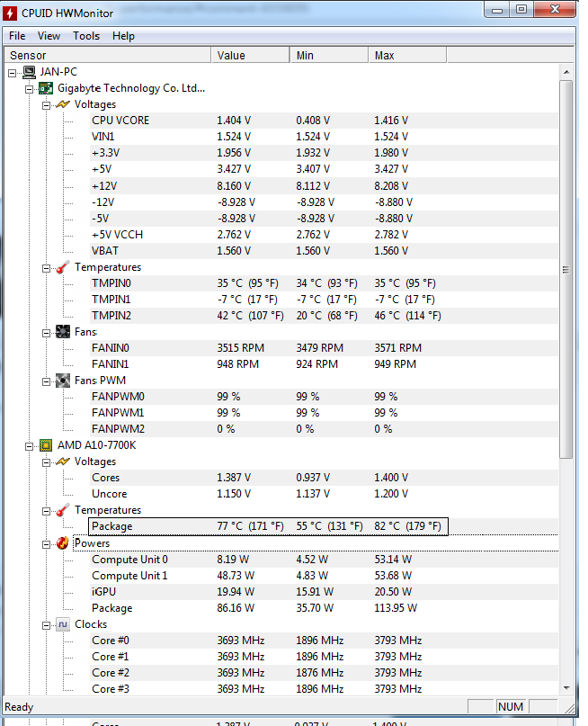The width and height of the screenshot is (588, 726).
Task: Collapse the AMD Voltages group
Action: click(46, 462)
